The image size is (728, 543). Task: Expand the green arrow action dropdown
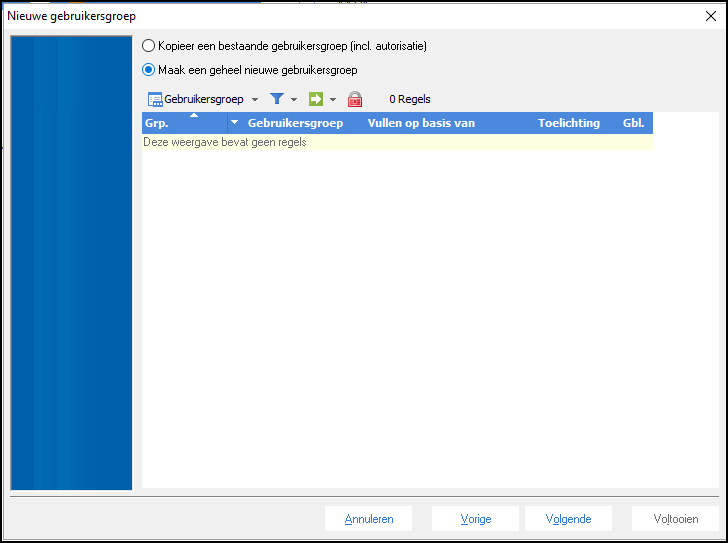click(x=333, y=100)
